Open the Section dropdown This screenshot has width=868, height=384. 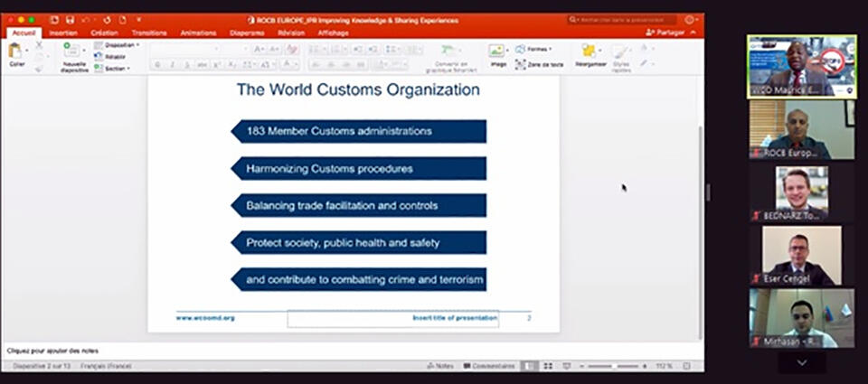click(x=112, y=68)
